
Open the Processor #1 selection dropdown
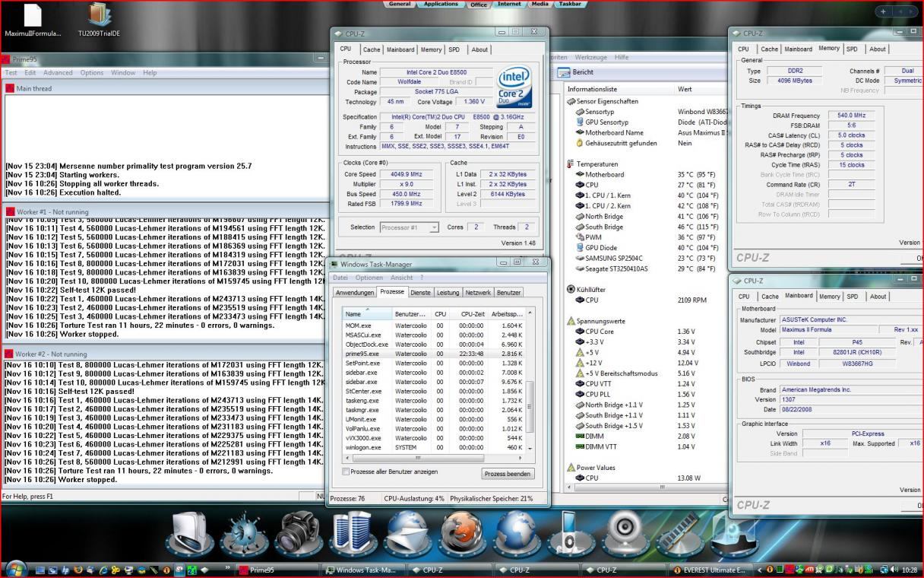pyautogui.click(x=409, y=227)
